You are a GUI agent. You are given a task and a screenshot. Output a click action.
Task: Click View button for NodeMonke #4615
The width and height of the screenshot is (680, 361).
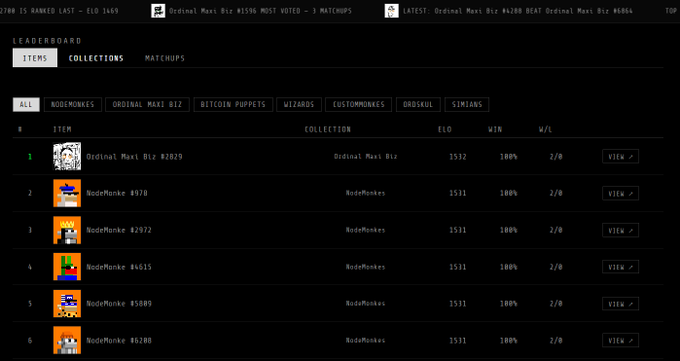[620, 267]
